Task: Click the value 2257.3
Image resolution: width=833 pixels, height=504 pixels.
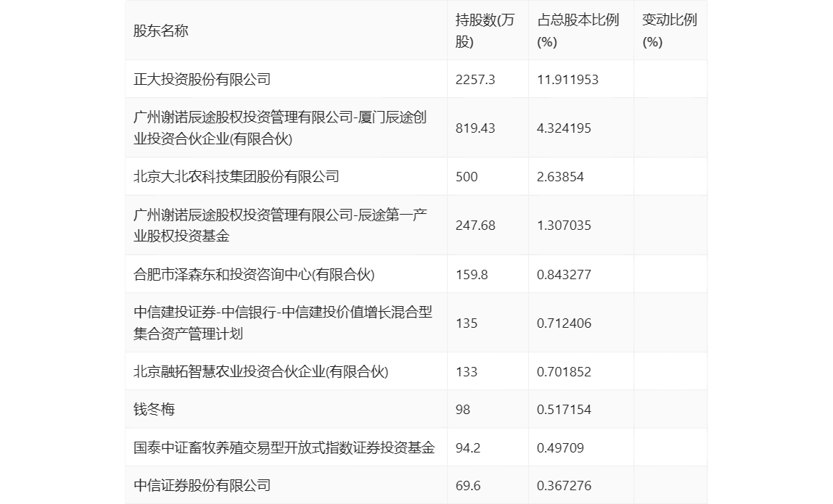Action: click(475, 80)
